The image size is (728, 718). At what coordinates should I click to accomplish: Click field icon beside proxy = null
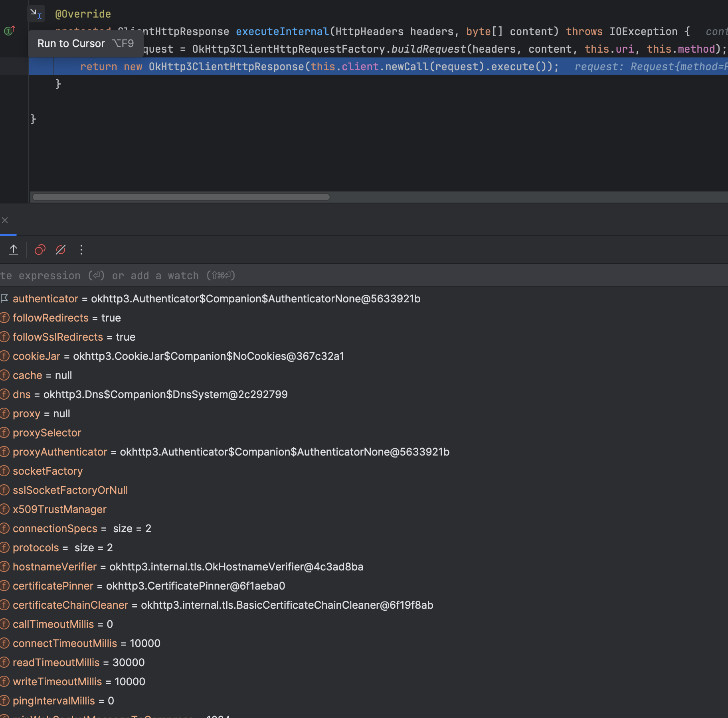pos(4,414)
